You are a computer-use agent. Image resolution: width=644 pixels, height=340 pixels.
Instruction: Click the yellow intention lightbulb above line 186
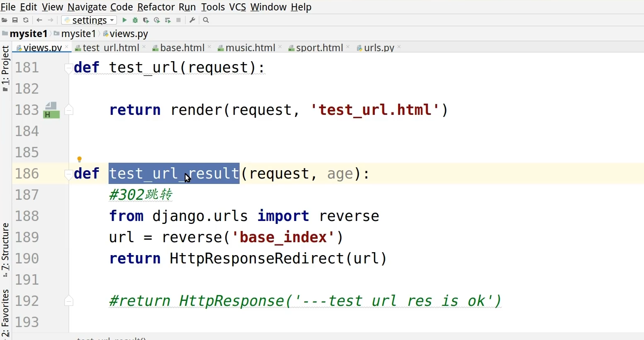79,159
